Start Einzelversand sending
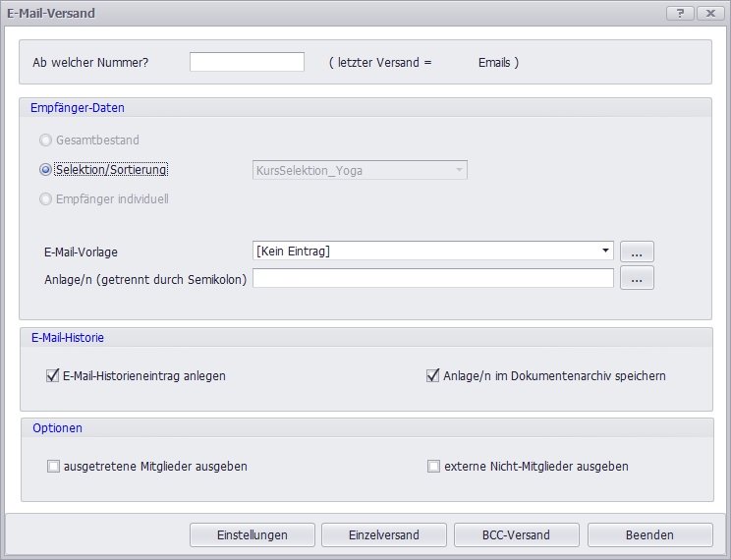Viewport: 731px width, 560px height. tap(384, 535)
